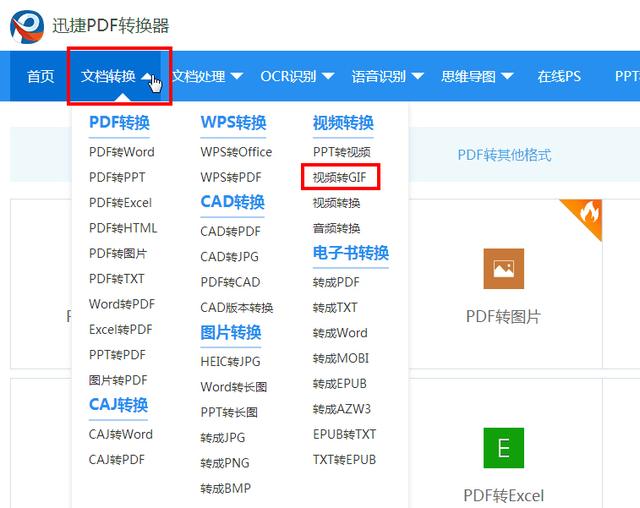Collapse the 文档转换 dropdown menu

pos(116,76)
